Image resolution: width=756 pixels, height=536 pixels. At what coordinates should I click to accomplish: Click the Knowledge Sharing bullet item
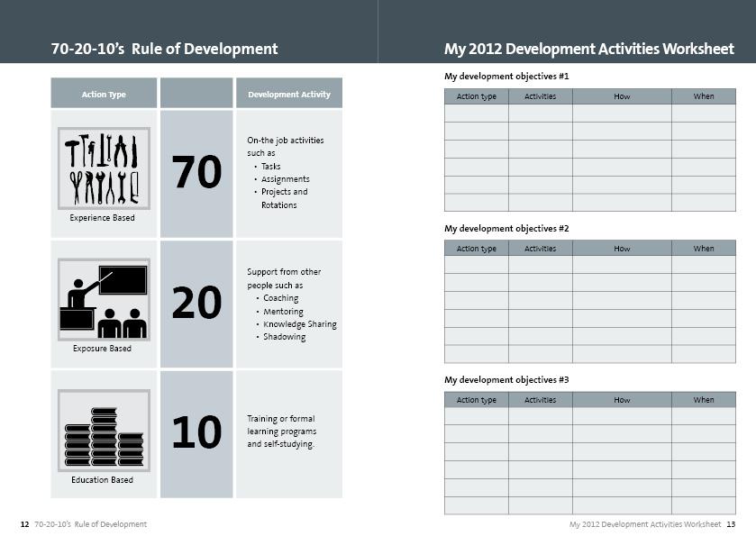[299, 324]
